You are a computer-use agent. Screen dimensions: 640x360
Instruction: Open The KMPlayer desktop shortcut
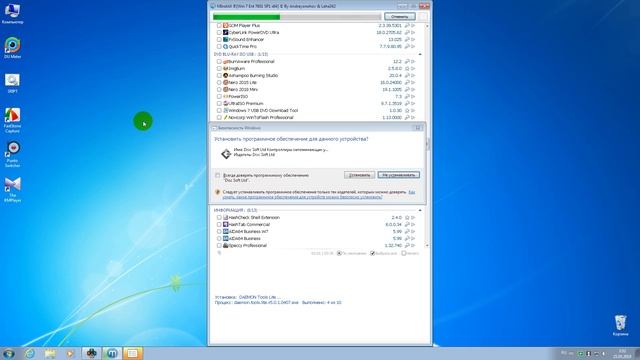[x=12, y=190]
